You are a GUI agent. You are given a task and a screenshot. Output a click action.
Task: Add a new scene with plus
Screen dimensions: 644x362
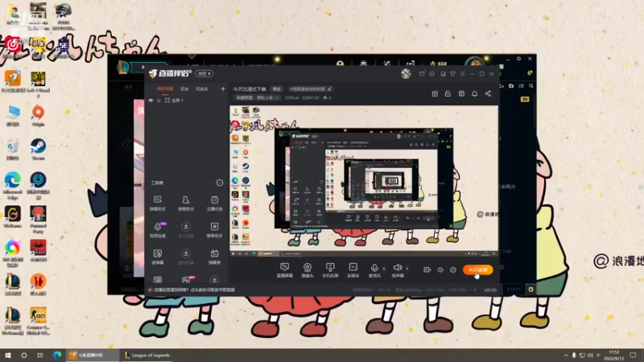(223, 88)
